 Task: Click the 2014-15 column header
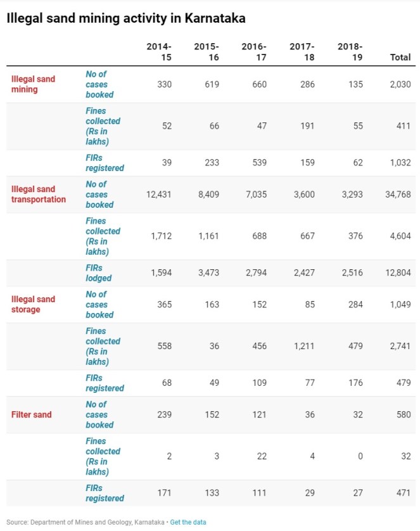159,52
